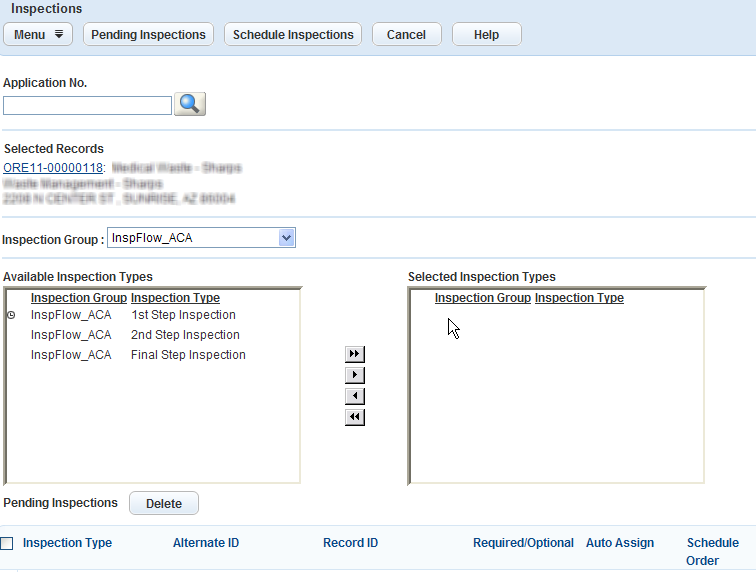Open the Menu dropdown button
The image size is (756, 572).
coord(39,34)
